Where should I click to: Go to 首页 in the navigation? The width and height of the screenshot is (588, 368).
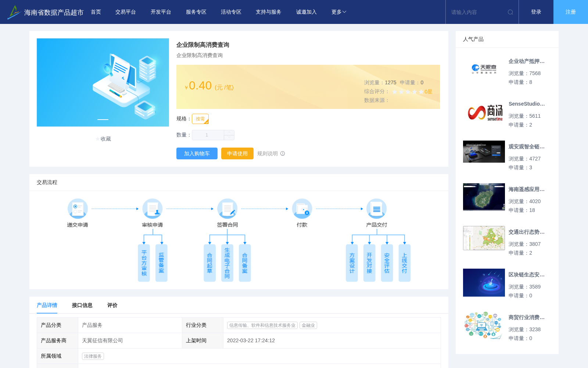96,12
